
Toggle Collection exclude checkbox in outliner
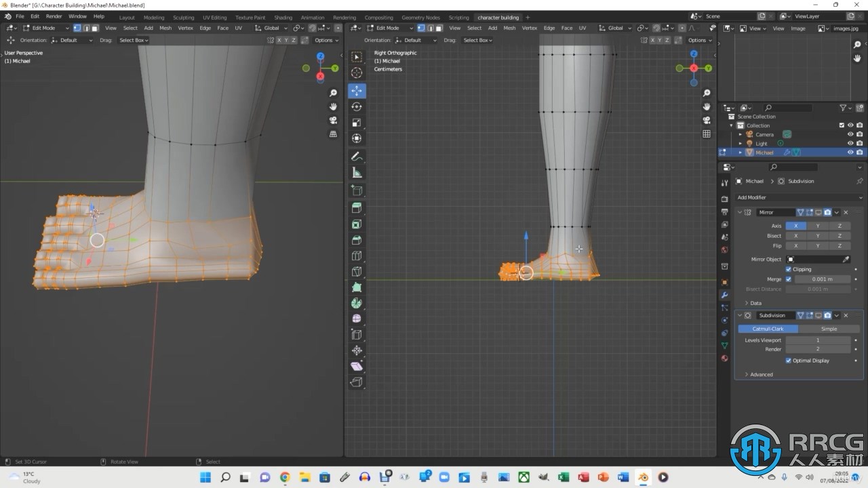coord(842,125)
